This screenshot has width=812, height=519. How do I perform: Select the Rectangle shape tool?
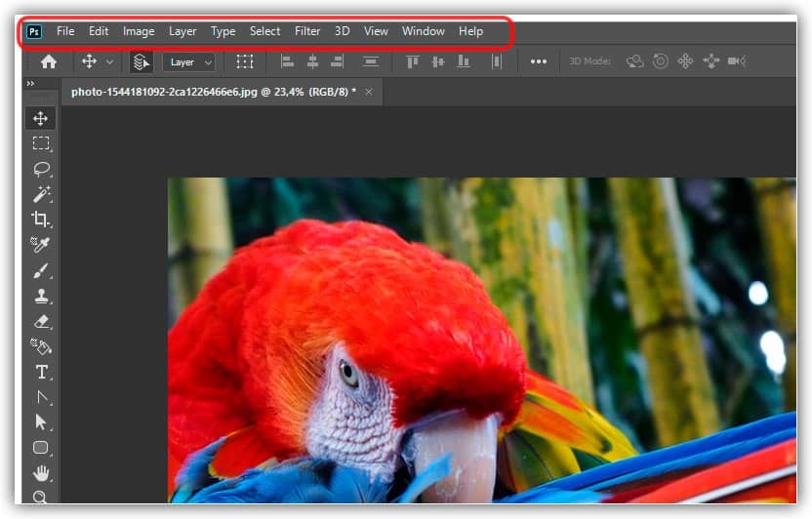(41, 448)
